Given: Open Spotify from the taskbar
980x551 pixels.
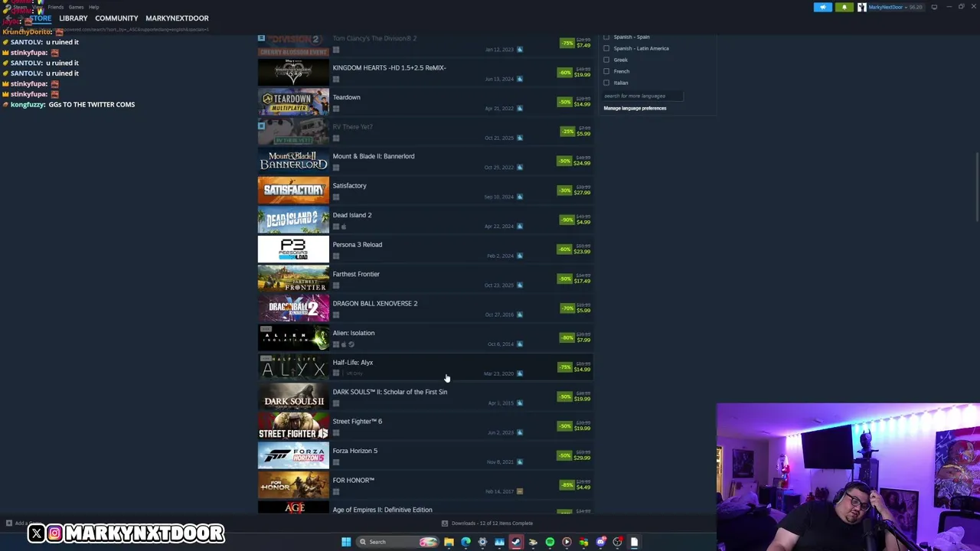Looking at the screenshot, I should point(550,542).
